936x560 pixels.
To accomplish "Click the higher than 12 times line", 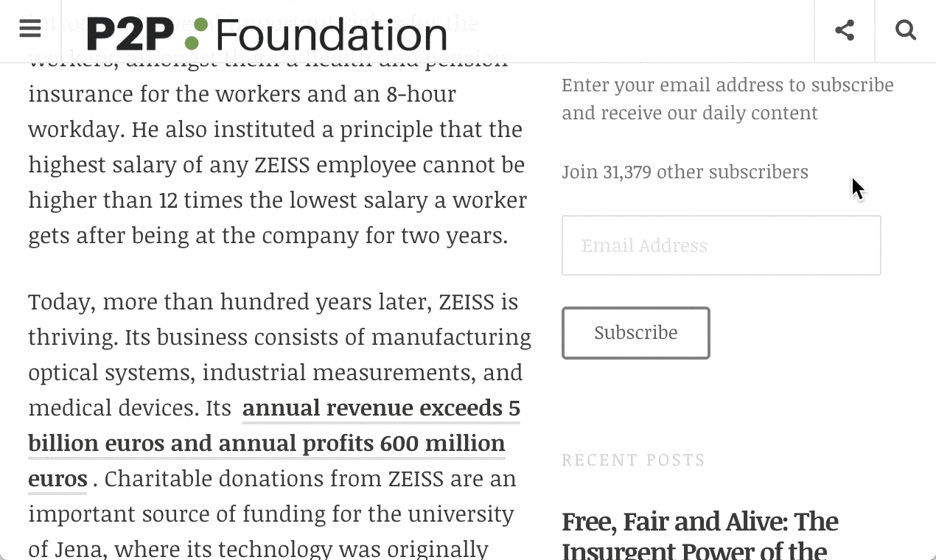I will click(x=277, y=200).
